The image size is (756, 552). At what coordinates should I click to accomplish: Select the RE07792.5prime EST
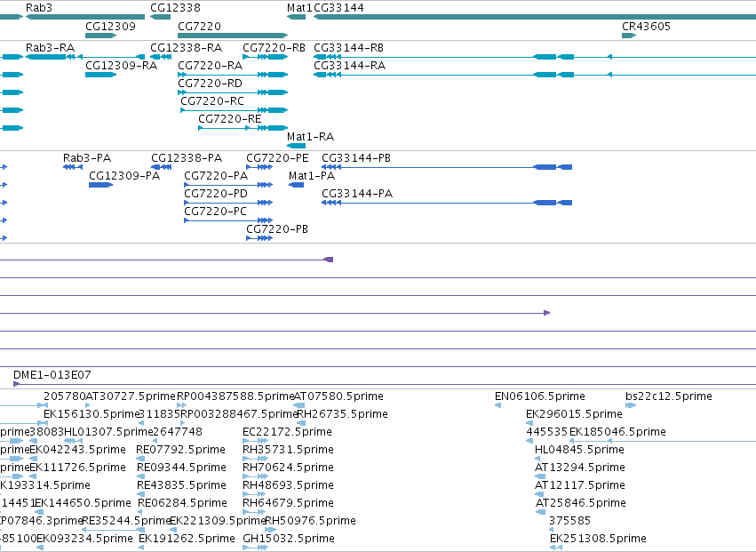(140, 459)
